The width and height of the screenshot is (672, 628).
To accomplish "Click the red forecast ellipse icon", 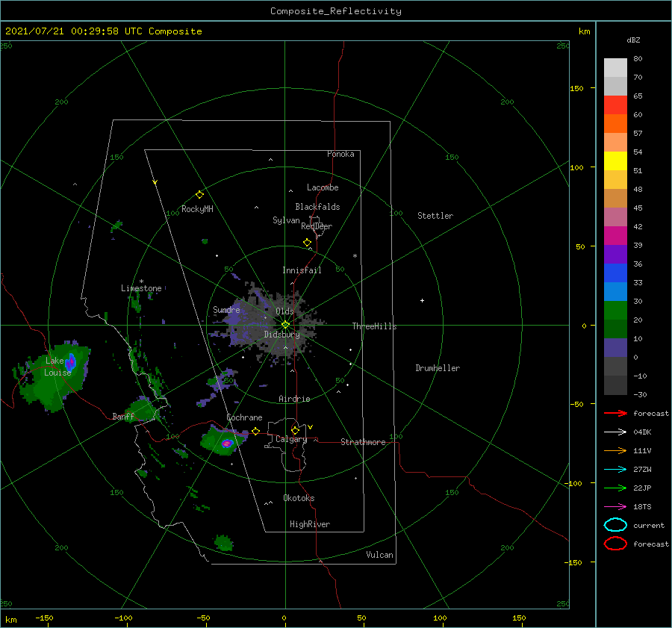I will pyautogui.click(x=615, y=544).
